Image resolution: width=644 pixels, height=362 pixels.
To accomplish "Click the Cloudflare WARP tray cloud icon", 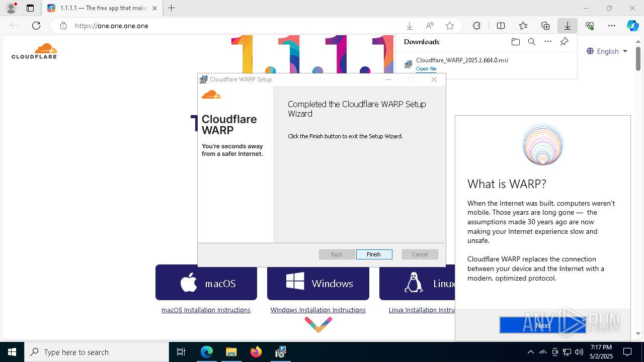I will pos(543,352).
